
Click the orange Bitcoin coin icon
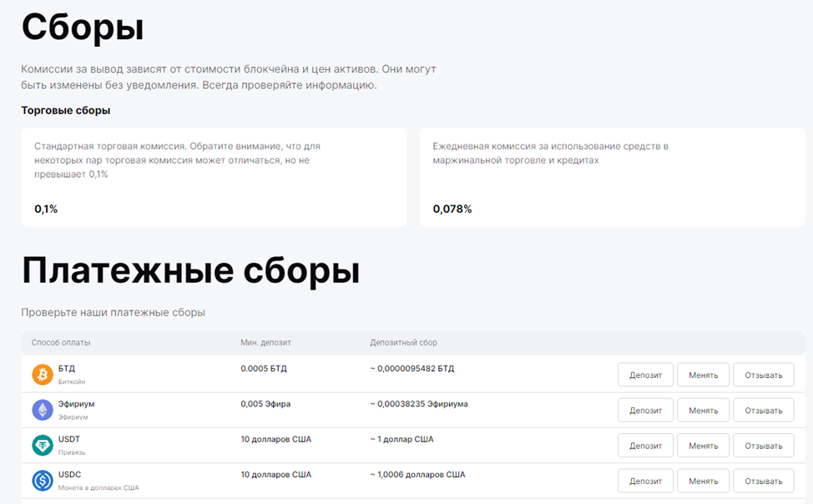[x=43, y=375]
